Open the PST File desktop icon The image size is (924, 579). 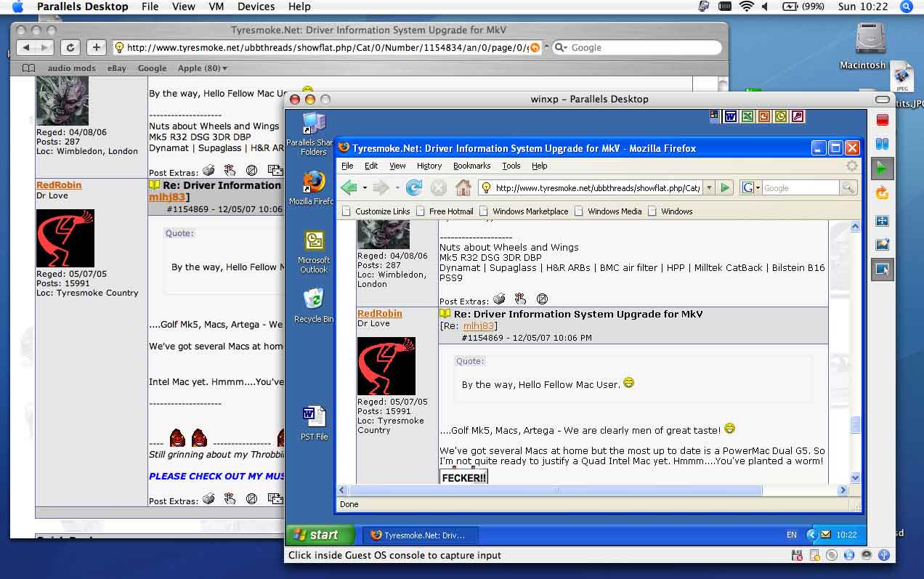(x=314, y=423)
